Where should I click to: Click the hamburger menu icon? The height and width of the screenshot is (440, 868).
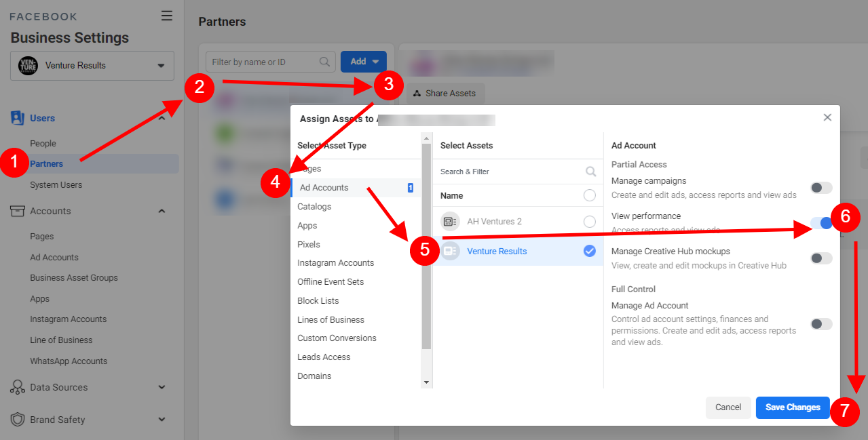[166, 16]
